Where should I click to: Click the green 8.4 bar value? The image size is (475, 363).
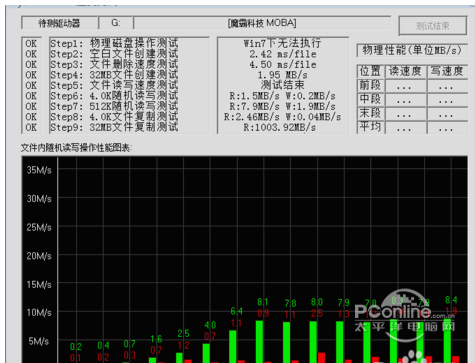coord(451,300)
